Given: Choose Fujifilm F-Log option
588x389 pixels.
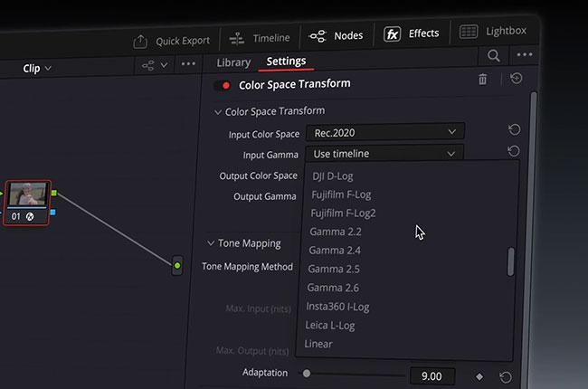Looking at the screenshot, I should pyautogui.click(x=341, y=195).
